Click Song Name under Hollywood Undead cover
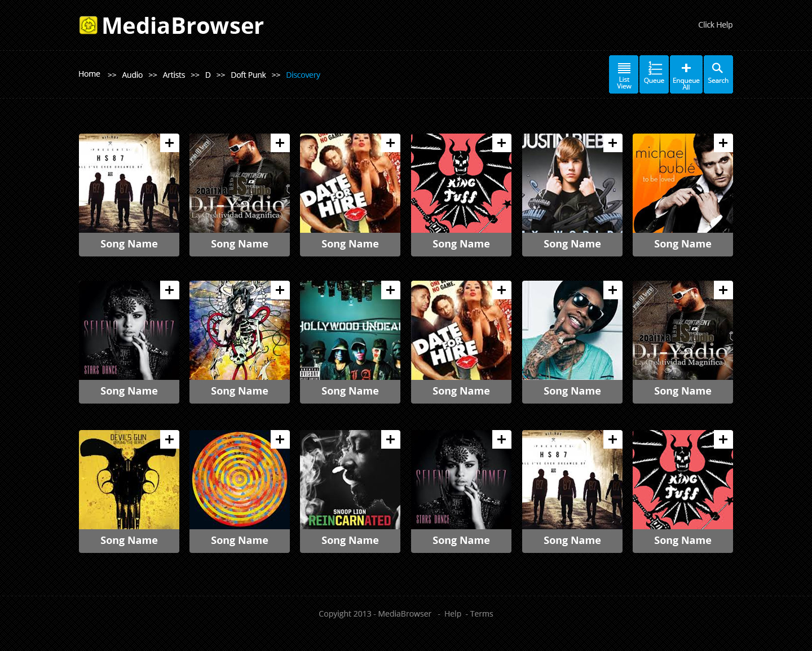This screenshot has width=812, height=651. [x=350, y=391]
